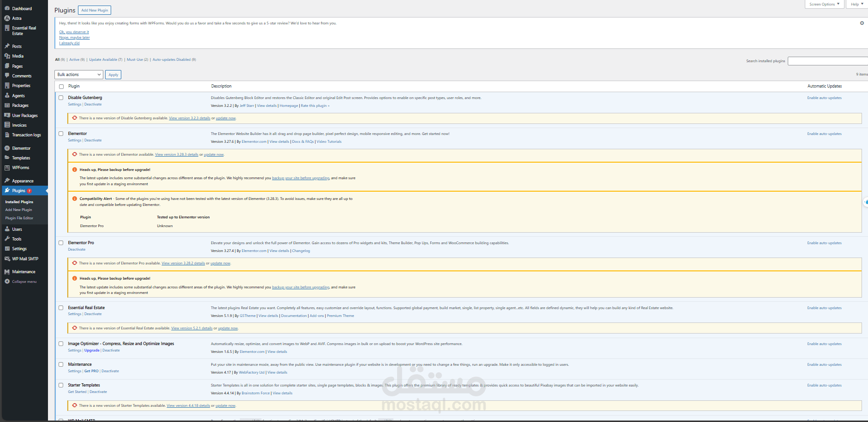868x422 pixels.
Task: Open the User Packages icon
Action: 7,115
